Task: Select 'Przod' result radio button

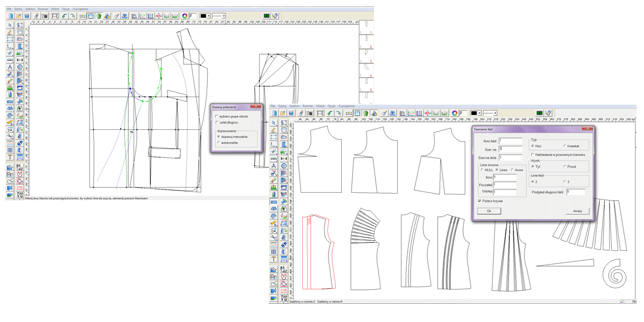Action: [x=565, y=167]
